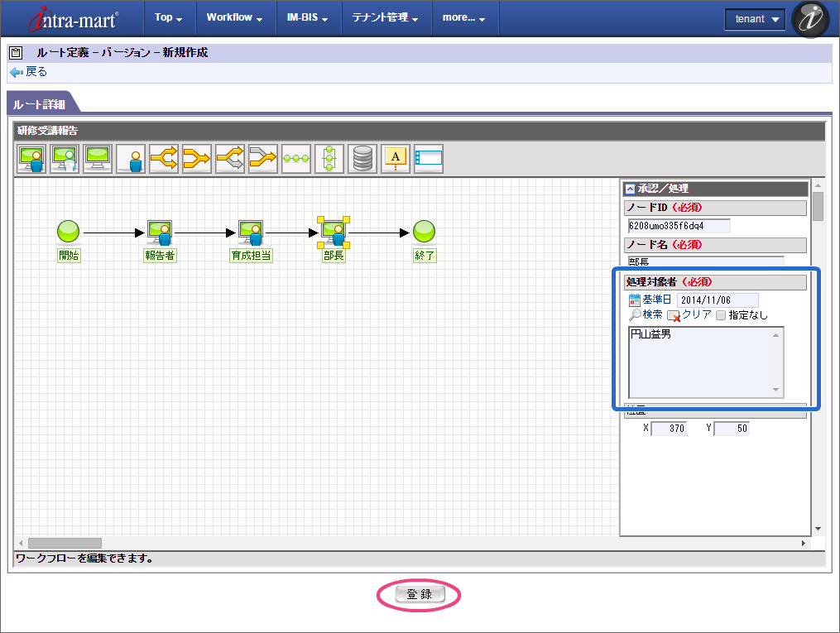Screen dimensions: 840x633
Task: Select the person-only confirmation node tool
Action: [x=131, y=159]
